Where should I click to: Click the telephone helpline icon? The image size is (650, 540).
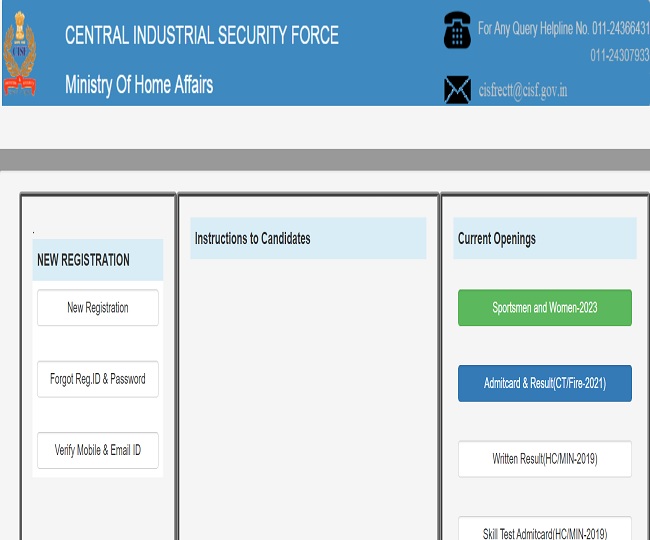point(457,31)
